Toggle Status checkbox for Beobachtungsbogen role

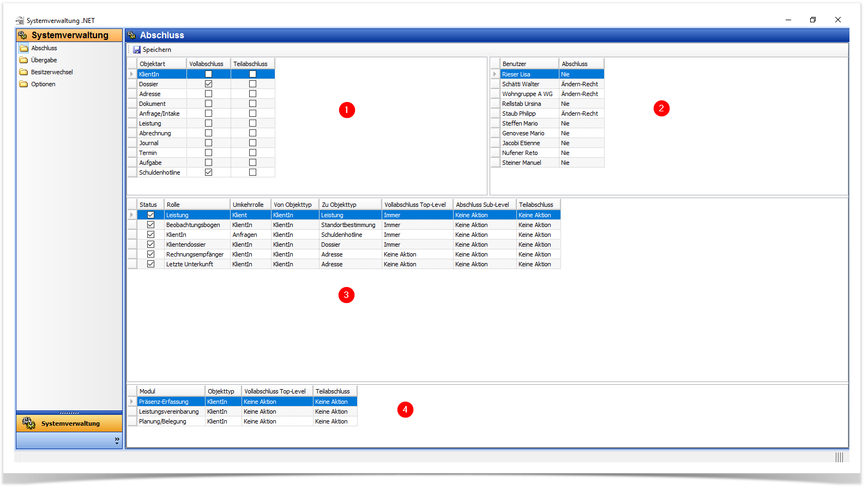point(150,225)
